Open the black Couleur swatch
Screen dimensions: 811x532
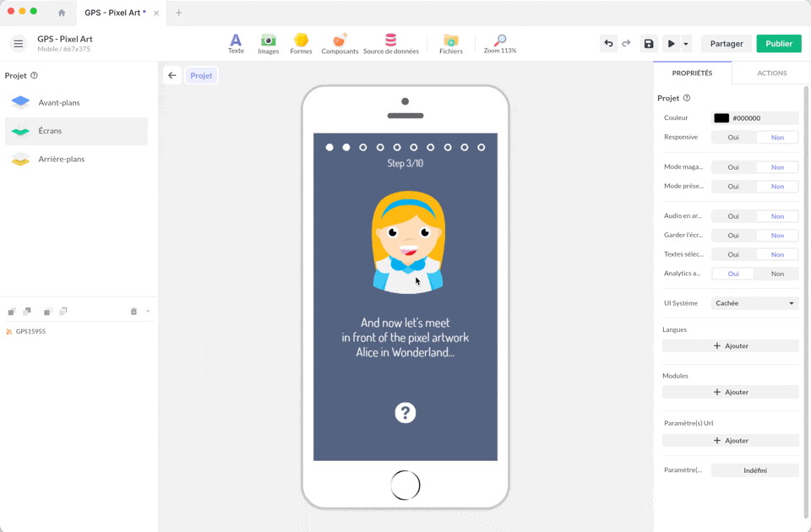(x=721, y=118)
